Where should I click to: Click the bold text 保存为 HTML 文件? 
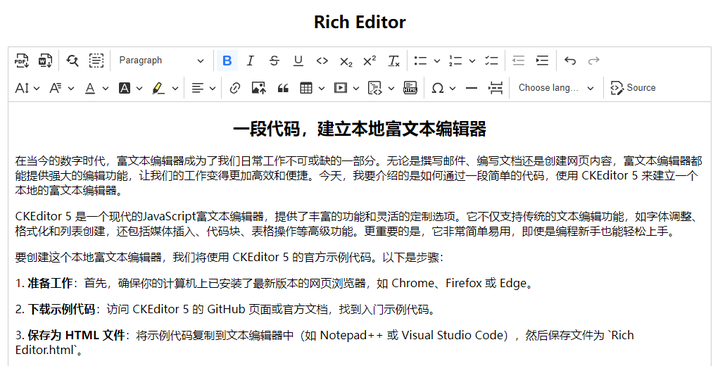click(x=76, y=335)
